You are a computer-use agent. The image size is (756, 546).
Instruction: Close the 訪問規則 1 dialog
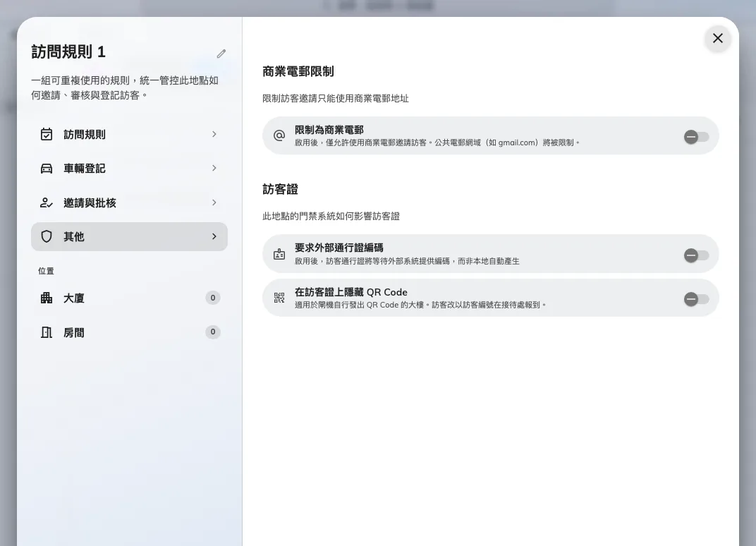(x=717, y=38)
